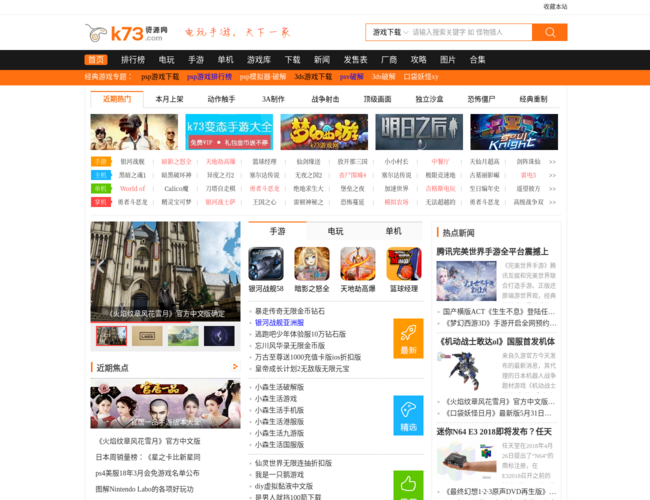
Task: Open the 暗影之怒 game icon
Action: click(x=312, y=264)
